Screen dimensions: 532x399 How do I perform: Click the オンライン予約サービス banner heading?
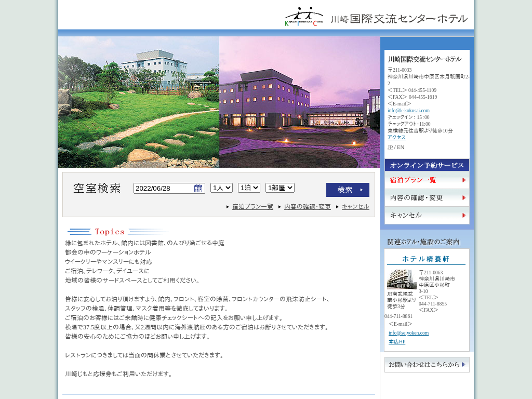pos(427,165)
